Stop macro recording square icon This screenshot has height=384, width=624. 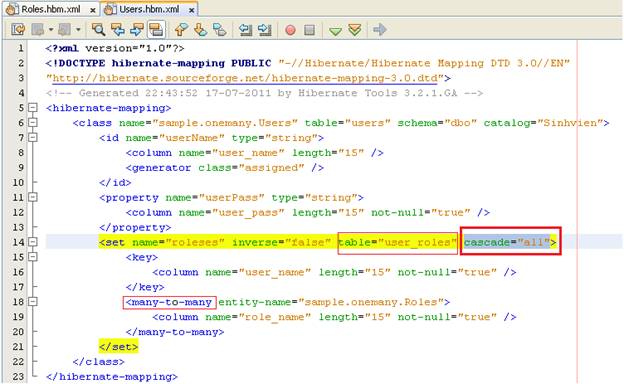tap(309, 30)
